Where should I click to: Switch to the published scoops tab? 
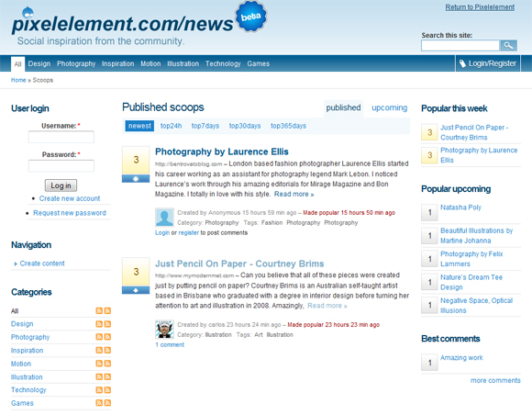(x=343, y=108)
